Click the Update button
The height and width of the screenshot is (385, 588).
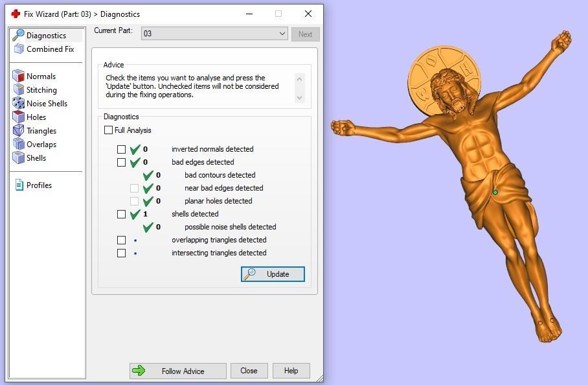point(273,274)
